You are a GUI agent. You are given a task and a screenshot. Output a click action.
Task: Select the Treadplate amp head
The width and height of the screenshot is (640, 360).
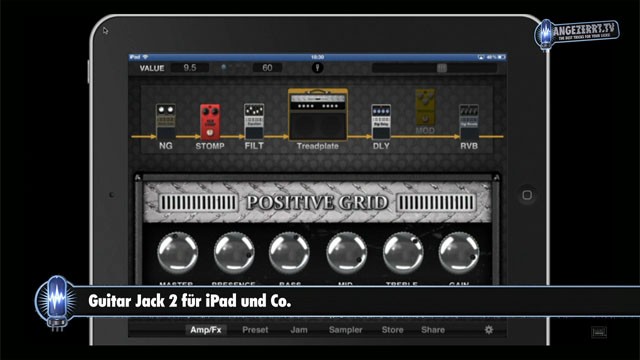(318, 114)
